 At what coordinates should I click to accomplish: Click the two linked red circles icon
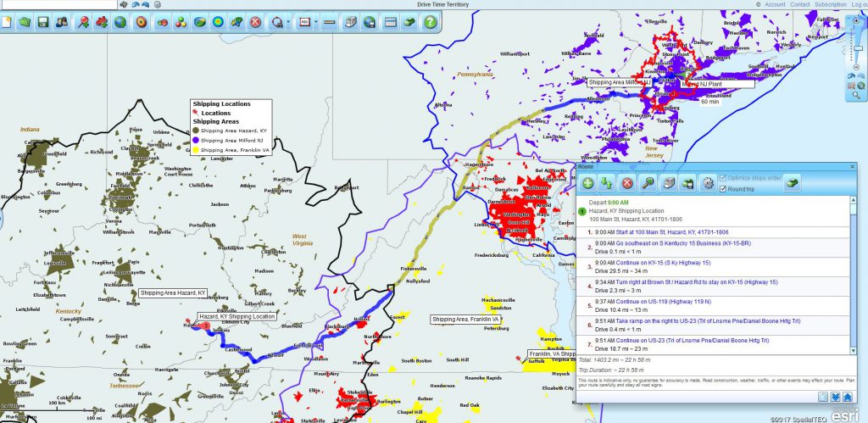[x=163, y=22]
